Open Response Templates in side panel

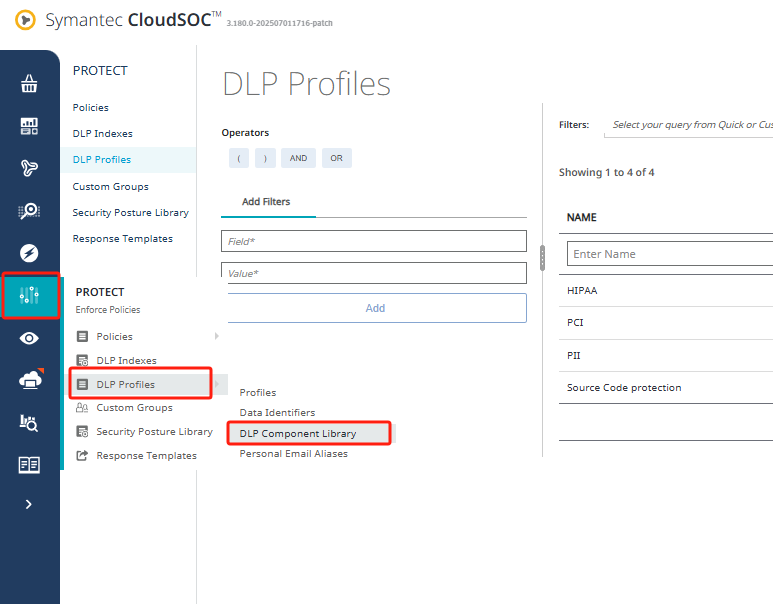[123, 239]
